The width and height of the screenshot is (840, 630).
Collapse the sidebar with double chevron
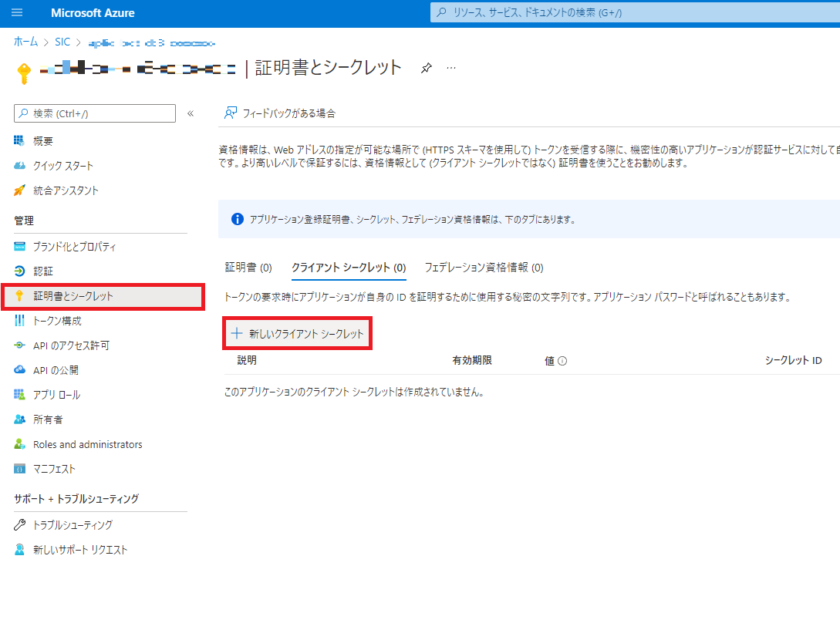tap(191, 113)
